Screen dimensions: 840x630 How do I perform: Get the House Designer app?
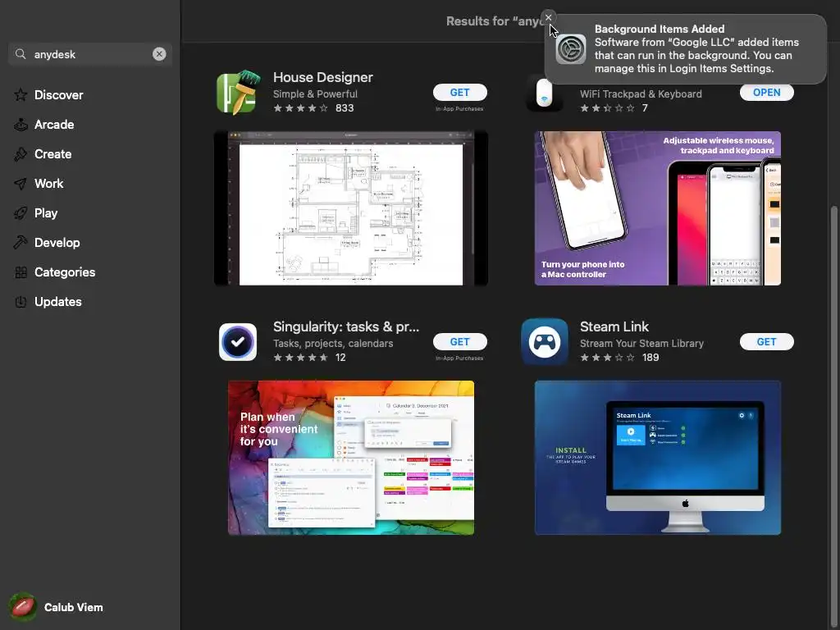click(459, 92)
